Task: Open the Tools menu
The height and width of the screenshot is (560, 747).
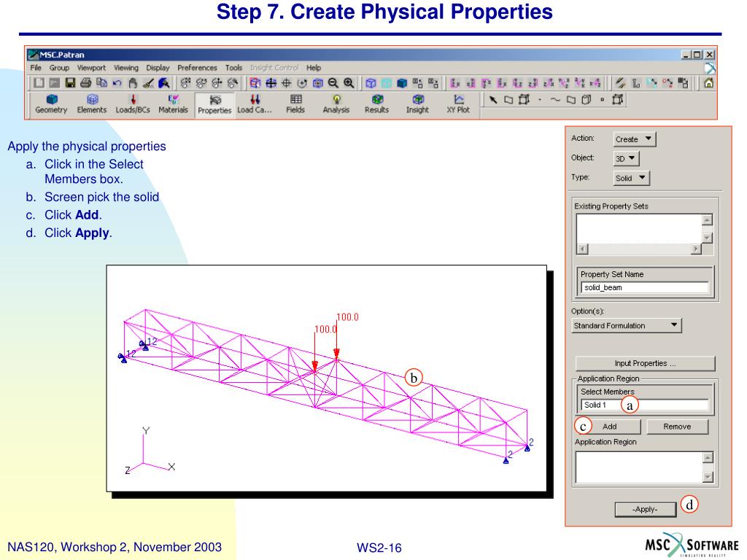Action: tap(233, 68)
